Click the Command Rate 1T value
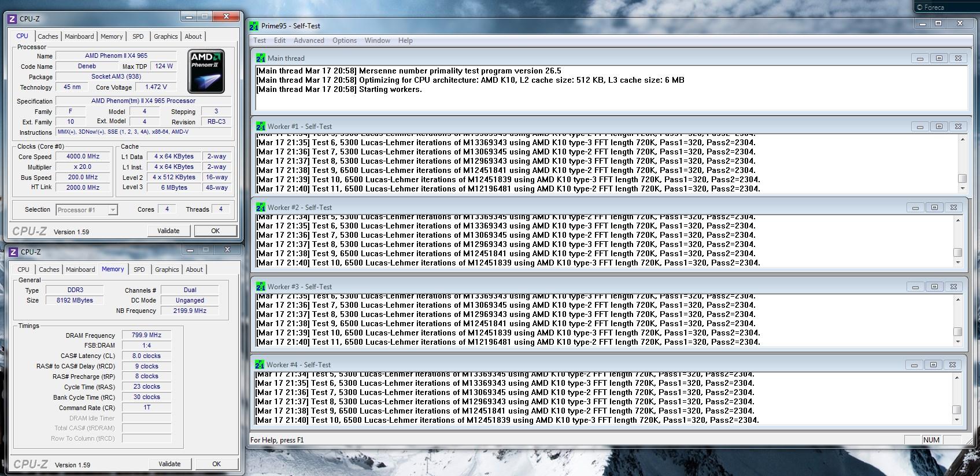The height and width of the screenshot is (476, 980). pos(147,407)
